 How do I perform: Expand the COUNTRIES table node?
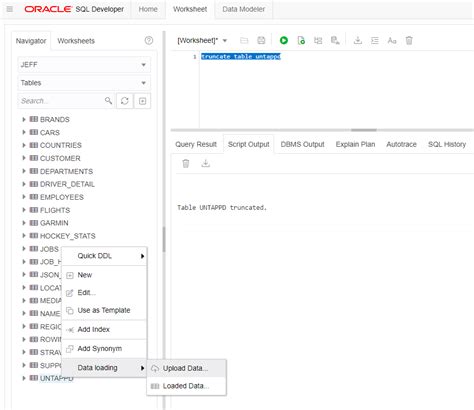click(24, 145)
